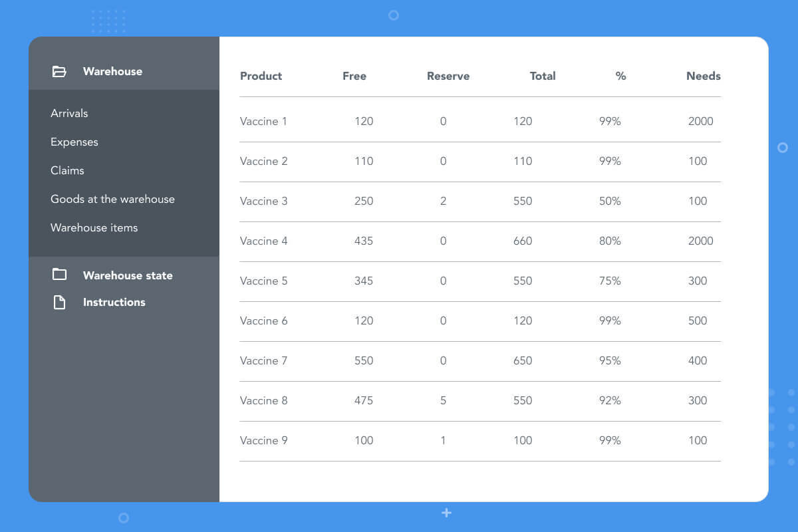Select the Vaccine 7 product name
This screenshot has height=532, width=798.
click(264, 360)
